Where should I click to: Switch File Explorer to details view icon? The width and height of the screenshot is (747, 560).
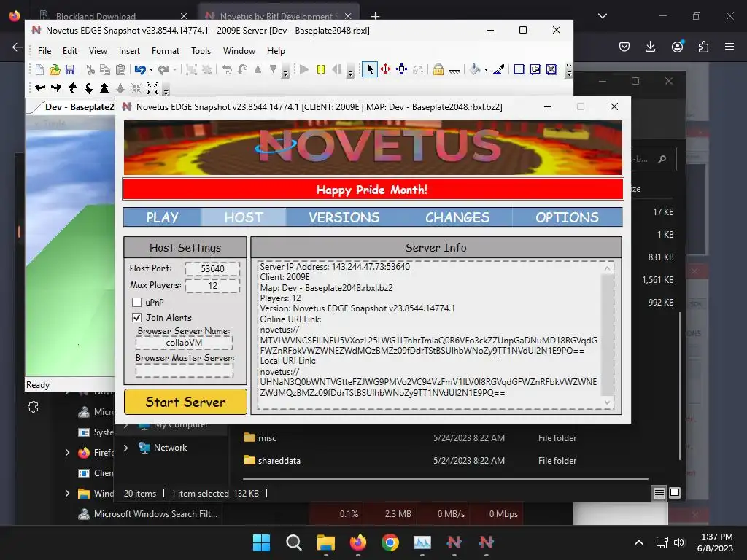(x=659, y=494)
